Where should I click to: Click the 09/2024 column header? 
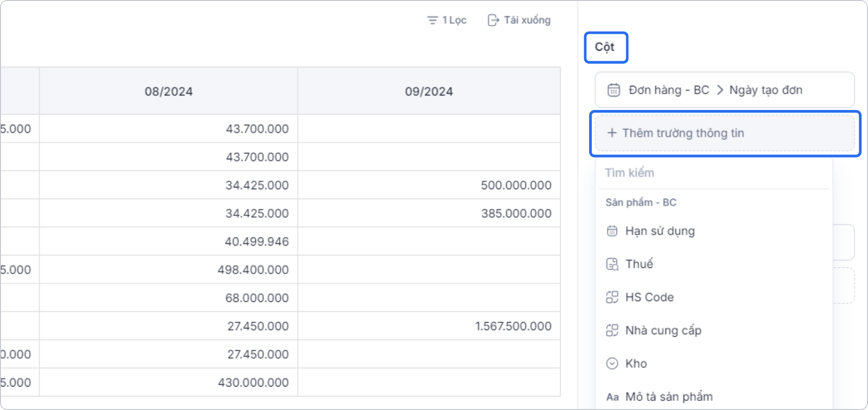coord(429,91)
